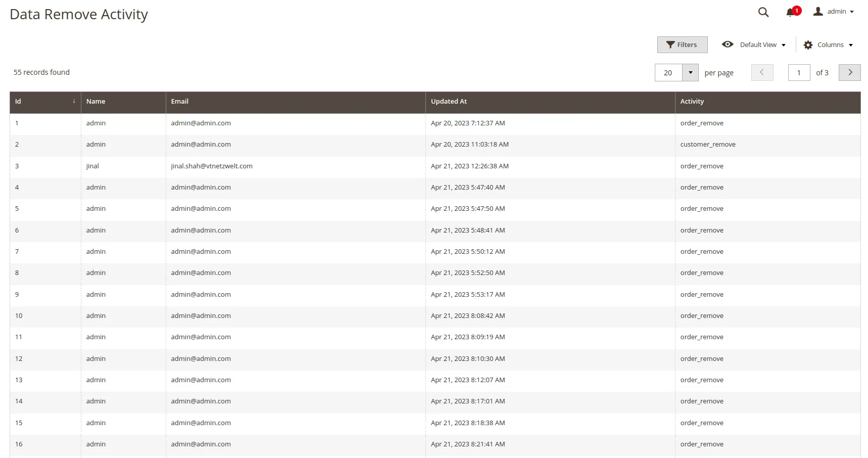Click the Activity column header
The height and width of the screenshot is (458, 868).
coord(692,102)
